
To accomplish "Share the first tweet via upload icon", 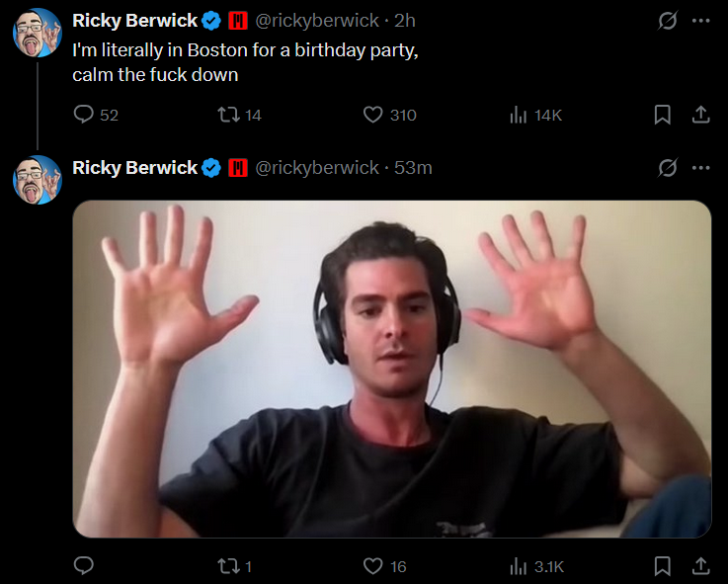I will (x=700, y=115).
